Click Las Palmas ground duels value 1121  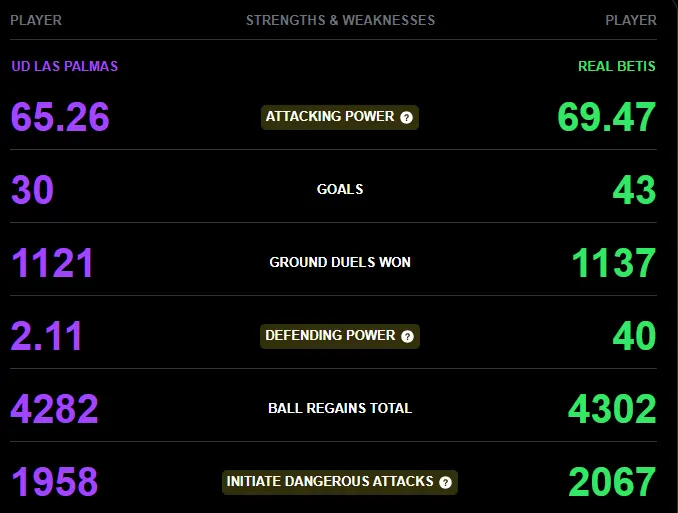tap(52, 263)
